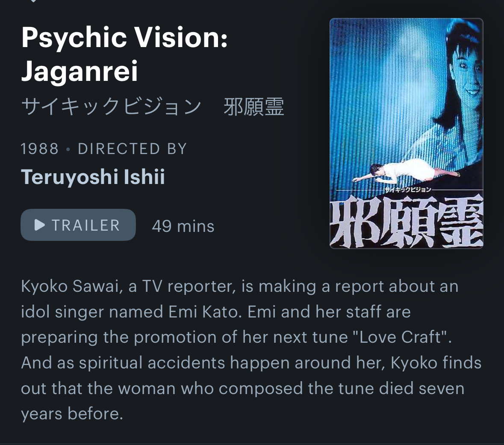Tap the Psychic Vision: Jaganrei title
Viewport: 504px width, 445px height.
click(x=124, y=54)
